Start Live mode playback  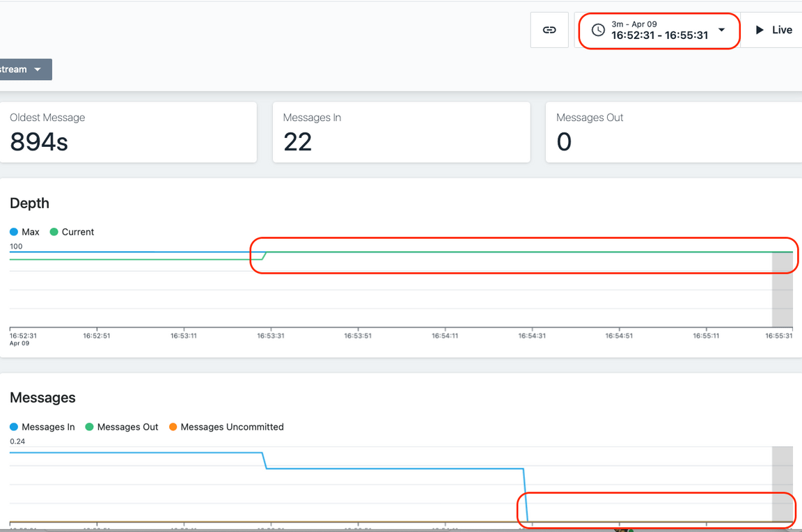(x=773, y=30)
